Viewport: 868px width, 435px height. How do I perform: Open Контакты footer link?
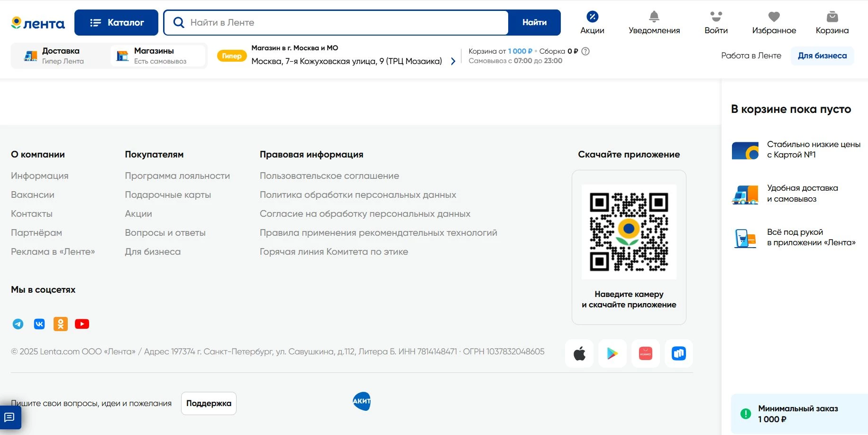click(32, 213)
